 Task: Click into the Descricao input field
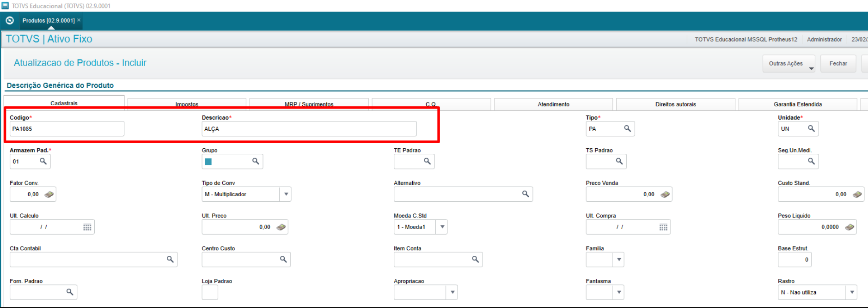tap(309, 129)
